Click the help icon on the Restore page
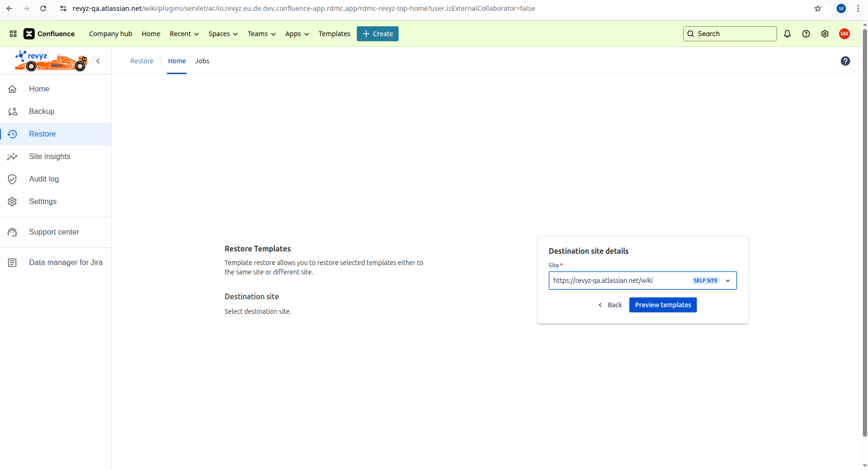 click(845, 61)
